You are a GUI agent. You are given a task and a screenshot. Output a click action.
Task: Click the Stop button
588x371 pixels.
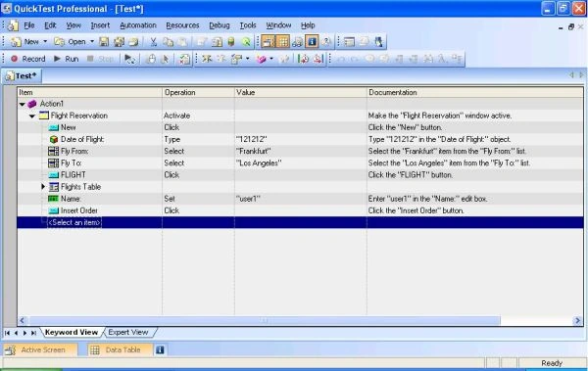(100, 59)
